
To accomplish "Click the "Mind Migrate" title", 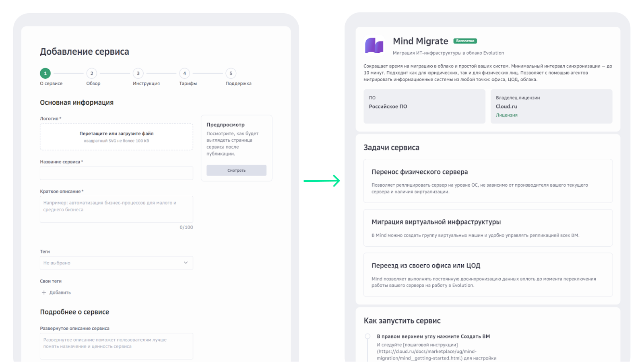I will click(420, 41).
